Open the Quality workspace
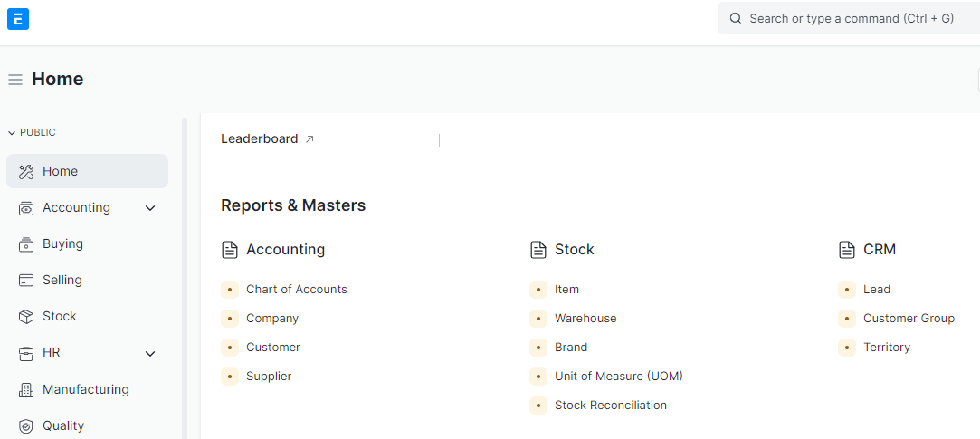980x439 pixels. [x=87, y=425]
